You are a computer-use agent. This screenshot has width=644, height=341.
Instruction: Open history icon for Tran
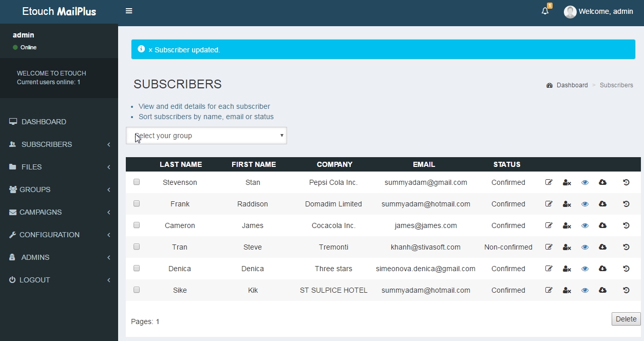tap(626, 247)
